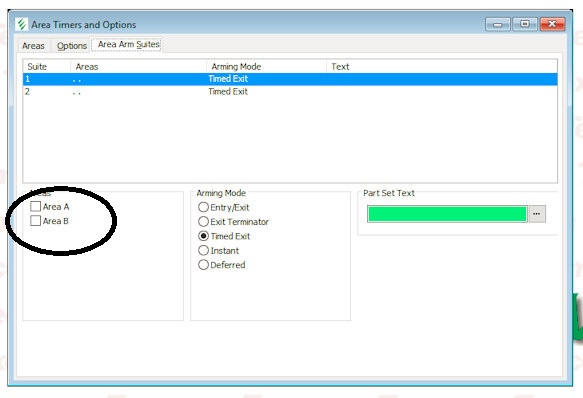Image resolution: width=583 pixels, height=398 pixels.
Task: Select suite 1 row in the list
Action: coord(290,79)
